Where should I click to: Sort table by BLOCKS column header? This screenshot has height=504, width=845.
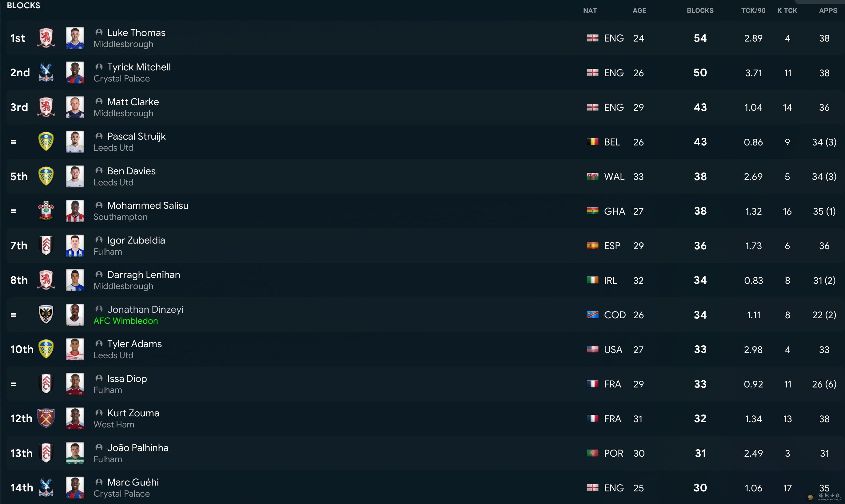click(700, 10)
